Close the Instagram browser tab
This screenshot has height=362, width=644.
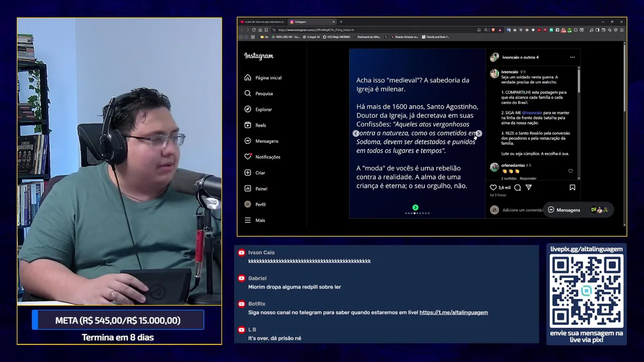pos(334,22)
